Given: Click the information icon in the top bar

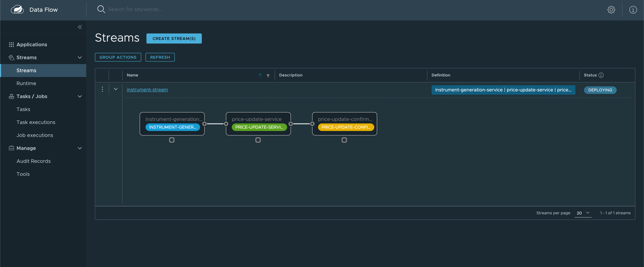Looking at the screenshot, I should click(x=633, y=10).
